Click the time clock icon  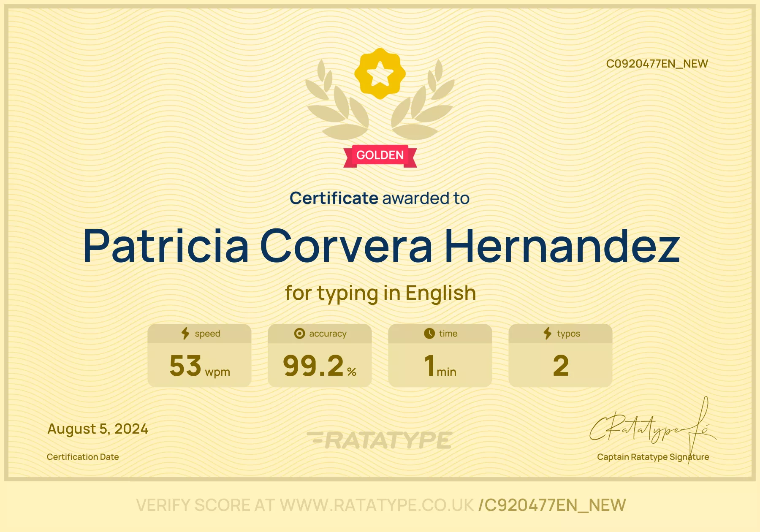click(x=429, y=334)
